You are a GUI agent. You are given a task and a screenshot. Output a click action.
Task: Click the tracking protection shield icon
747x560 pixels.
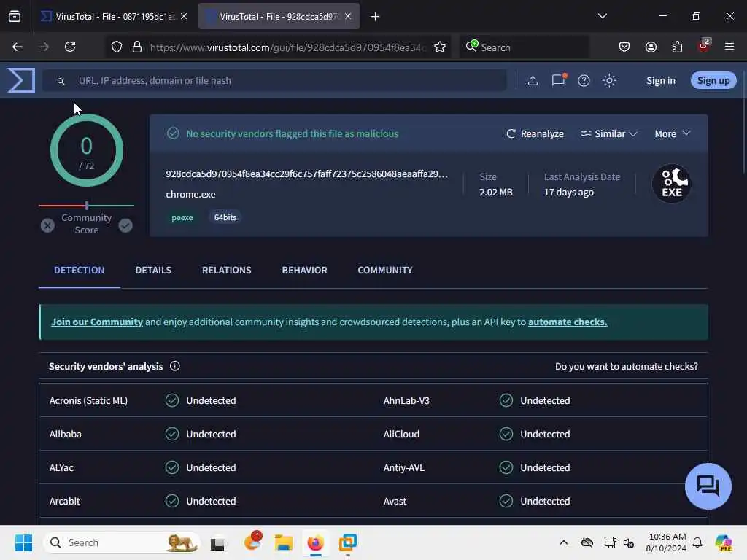[117, 47]
